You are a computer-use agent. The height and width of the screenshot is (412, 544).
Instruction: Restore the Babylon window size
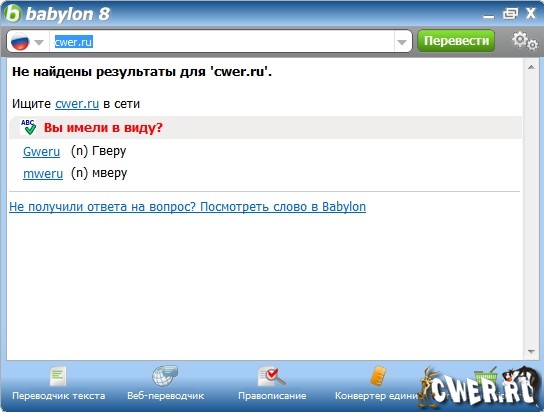click(x=510, y=14)
